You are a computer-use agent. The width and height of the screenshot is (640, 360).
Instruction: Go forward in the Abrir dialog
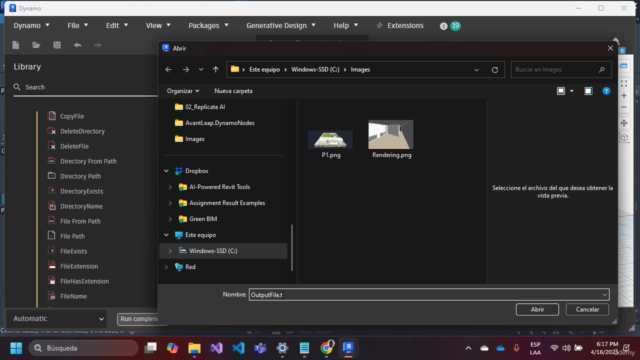(186, 70)
